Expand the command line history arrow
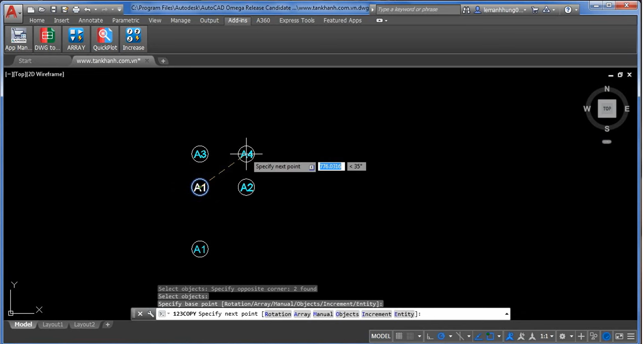Screen dimensions: 644x344 pos(506,314)
